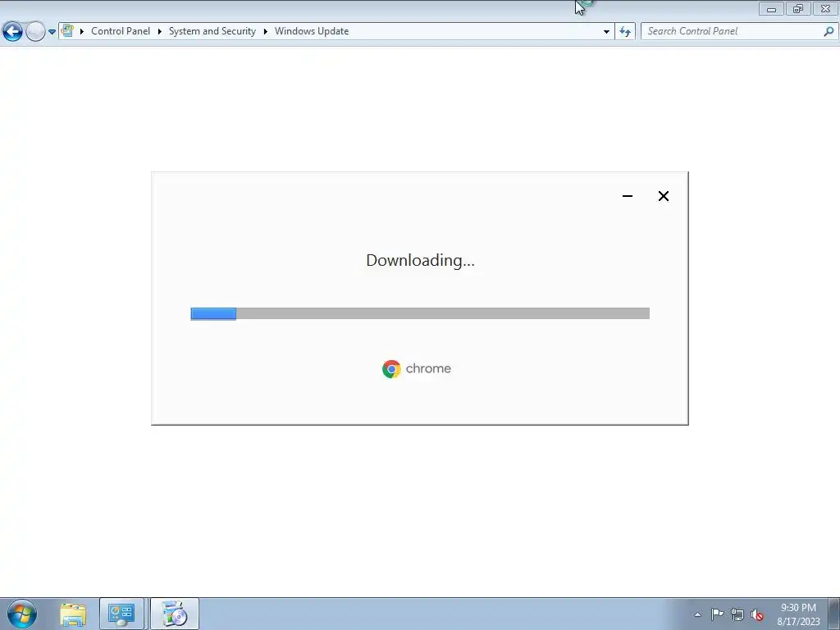840x630 pixels.
Task: Click the Show desktop strip
Action: coord(833,614)
